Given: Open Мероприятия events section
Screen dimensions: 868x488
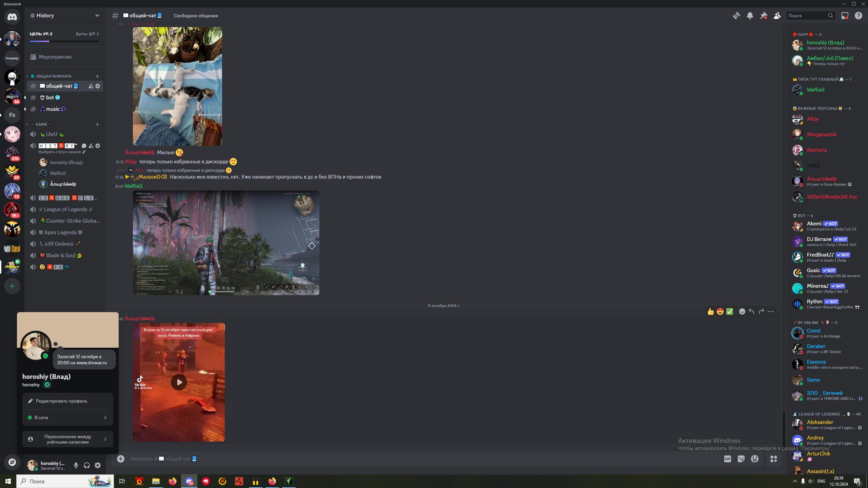Looking at the screenshot, I should pos(64,57).
